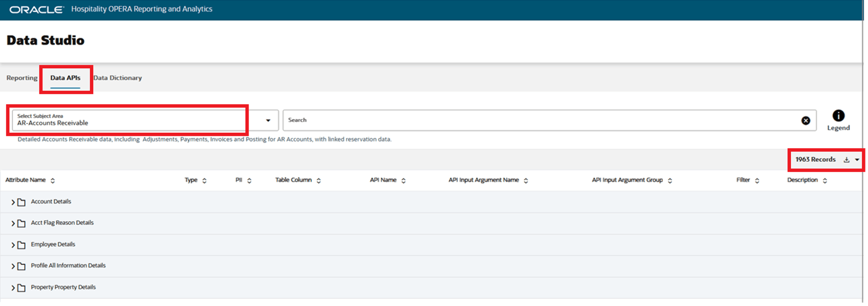The height and width of the screenshot is (306, 868).
Task: Expand Profile All Information Details chevron
Action: pos(13,267)
